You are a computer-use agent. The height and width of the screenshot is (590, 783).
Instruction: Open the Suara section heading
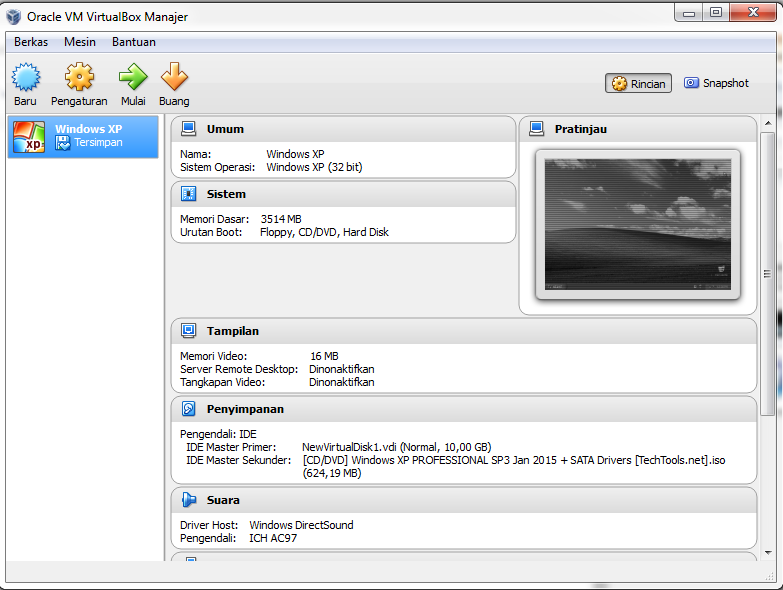pos(223,500)
